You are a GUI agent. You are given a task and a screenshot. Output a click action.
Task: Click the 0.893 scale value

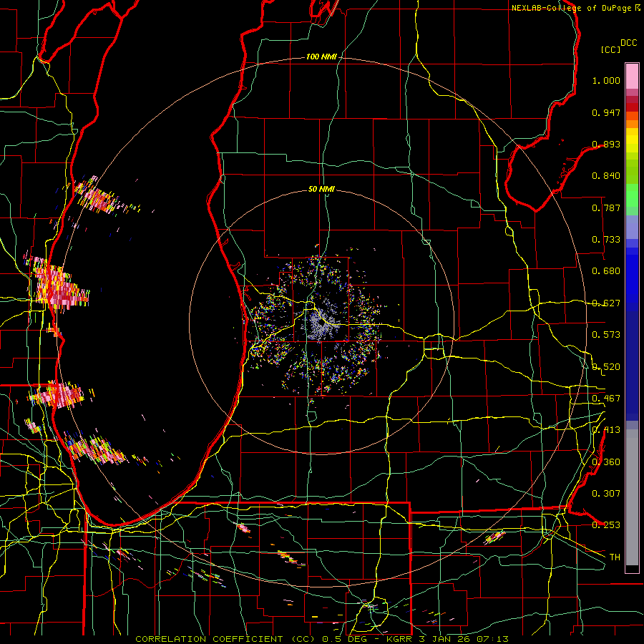(606, 144)
